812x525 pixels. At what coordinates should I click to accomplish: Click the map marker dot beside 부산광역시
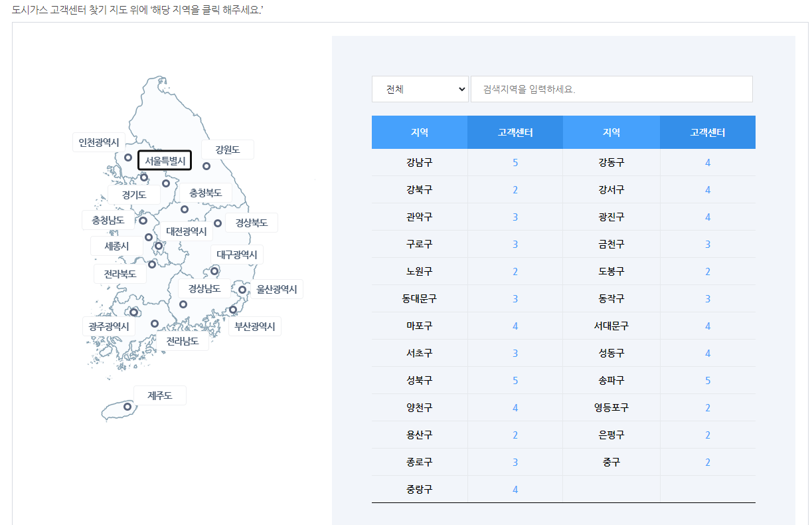[233, 310]
